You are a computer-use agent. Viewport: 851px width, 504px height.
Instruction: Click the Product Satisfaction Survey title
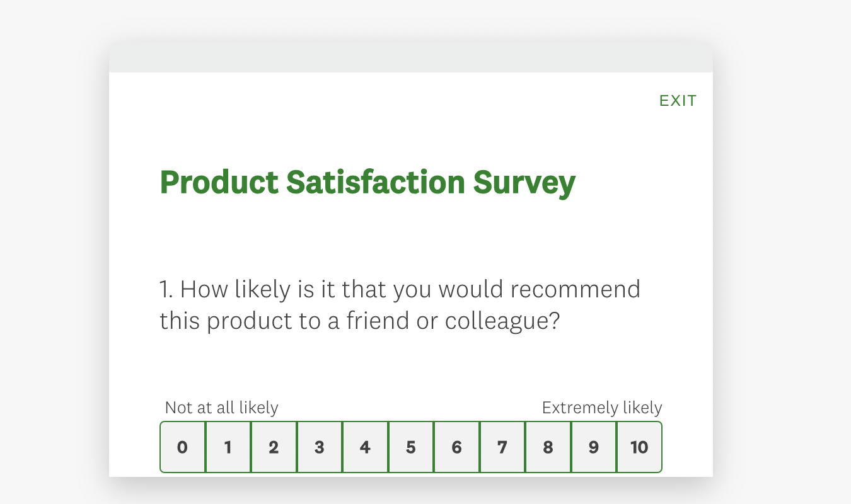pyautogui.click(x=368, y=182)
